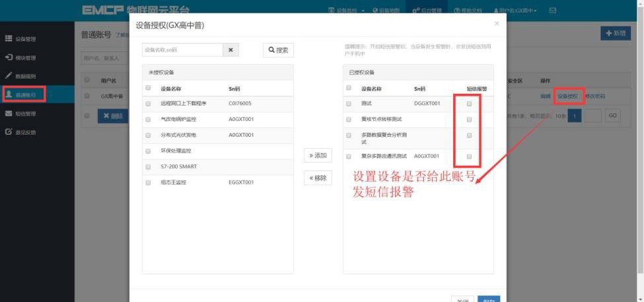This screenshot has width=644, height=302.
Task: Click the 设备管理 list icon in sidebar
Action: 8,38
